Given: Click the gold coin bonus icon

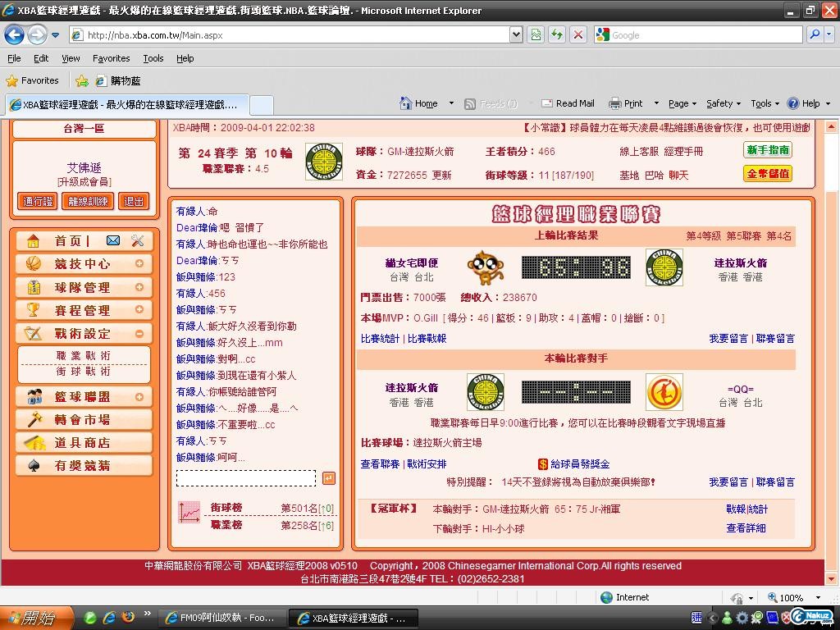Looking at the screenshot, I should tap(543, 464).
